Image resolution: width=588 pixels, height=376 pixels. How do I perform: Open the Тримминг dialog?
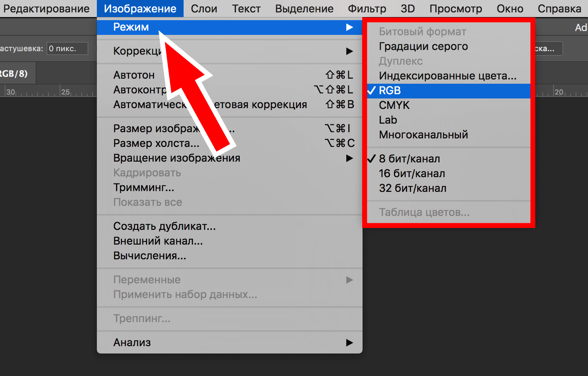tap(143, 188)
